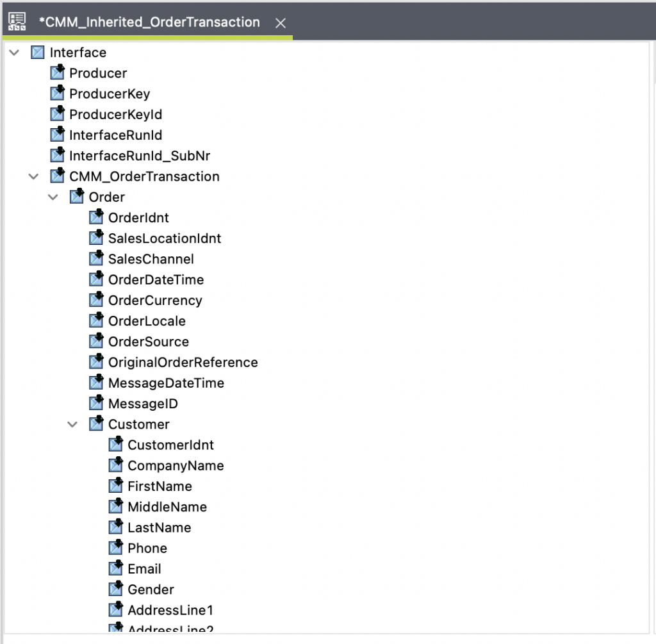Select the ProducerKey label

coord(110,94)
